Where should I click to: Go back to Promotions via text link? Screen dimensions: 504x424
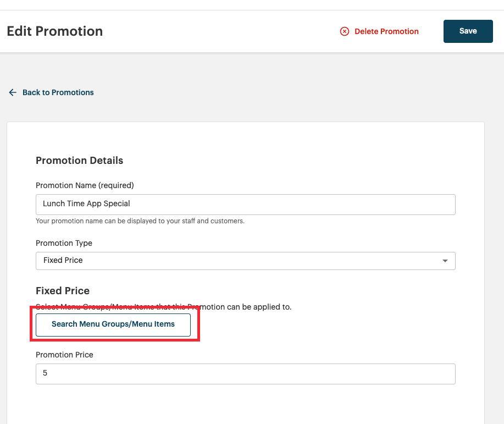58,92
